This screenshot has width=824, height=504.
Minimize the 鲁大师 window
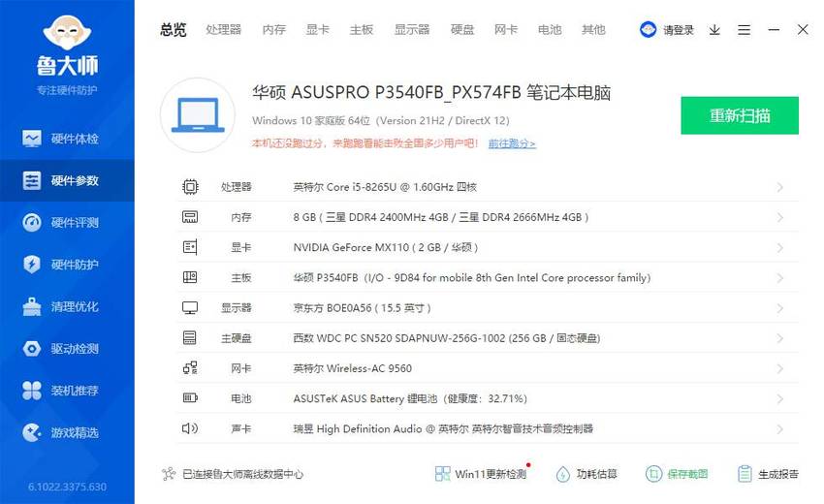774,30
